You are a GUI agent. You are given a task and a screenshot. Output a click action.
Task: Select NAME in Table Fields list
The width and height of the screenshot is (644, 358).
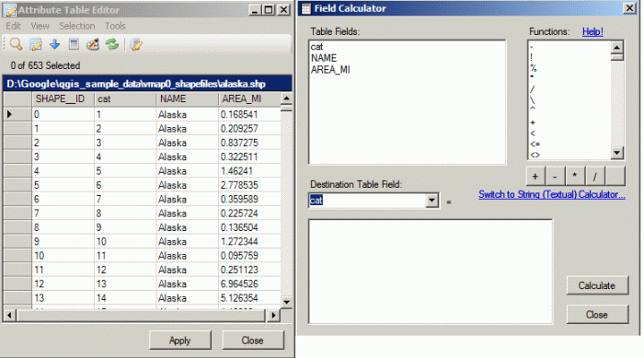tap(324, 58)
